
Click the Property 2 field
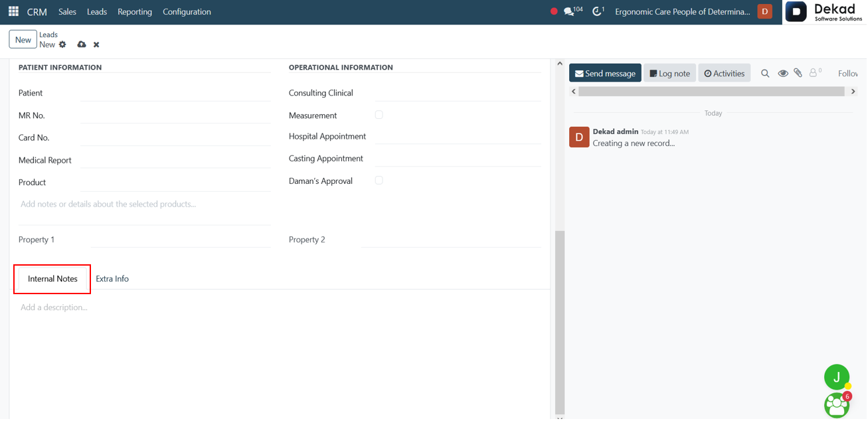point(452,239)
